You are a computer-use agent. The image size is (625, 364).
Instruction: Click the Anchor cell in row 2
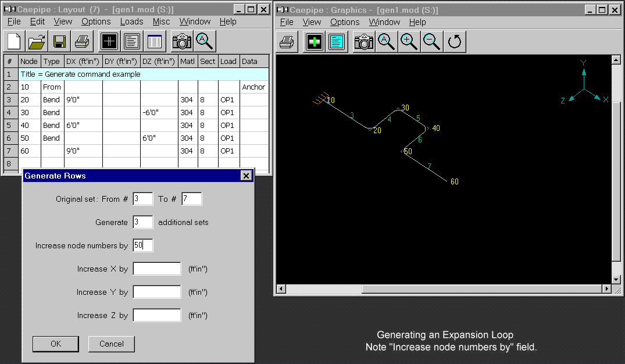click(254, 87)
